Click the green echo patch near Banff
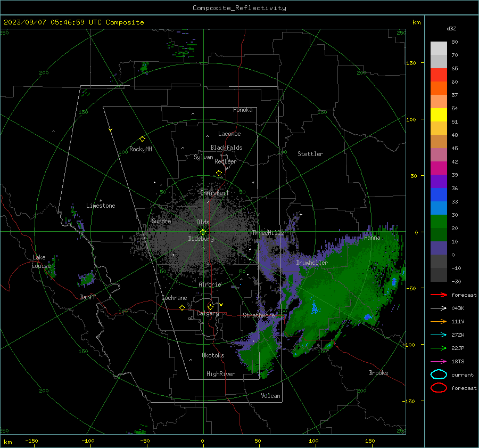Viewport: 479px width, 448px height. click(x=86, y=279)
